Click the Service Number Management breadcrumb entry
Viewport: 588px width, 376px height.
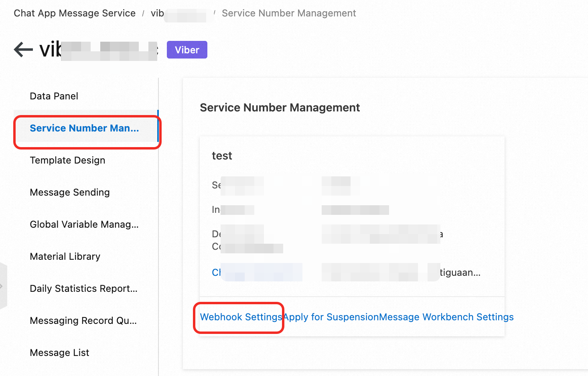[288, 13]
